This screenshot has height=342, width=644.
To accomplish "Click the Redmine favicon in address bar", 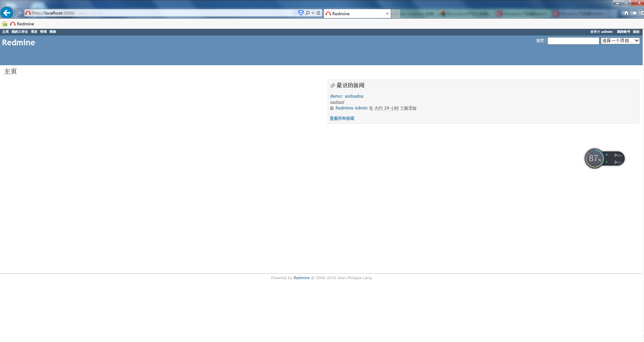I will [x=28, y=13].
